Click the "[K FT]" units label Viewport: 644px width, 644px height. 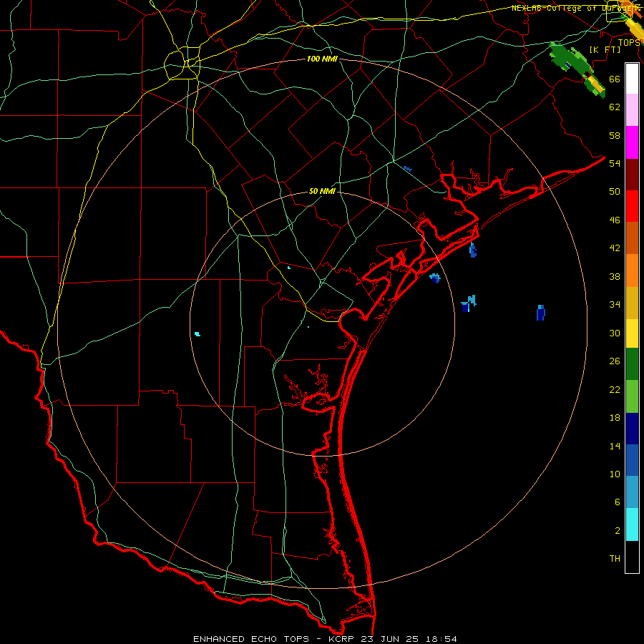(605, 50)
